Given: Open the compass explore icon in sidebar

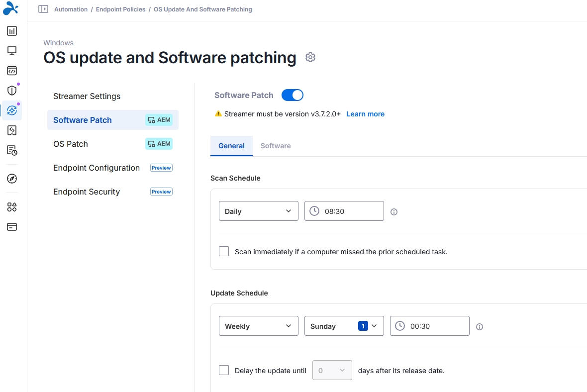Looking at the screenshot, I should pos(12,179).
